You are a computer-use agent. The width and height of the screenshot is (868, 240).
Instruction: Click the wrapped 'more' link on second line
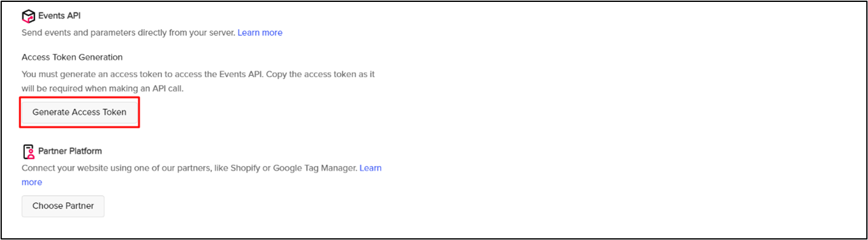tap(32, 182)
